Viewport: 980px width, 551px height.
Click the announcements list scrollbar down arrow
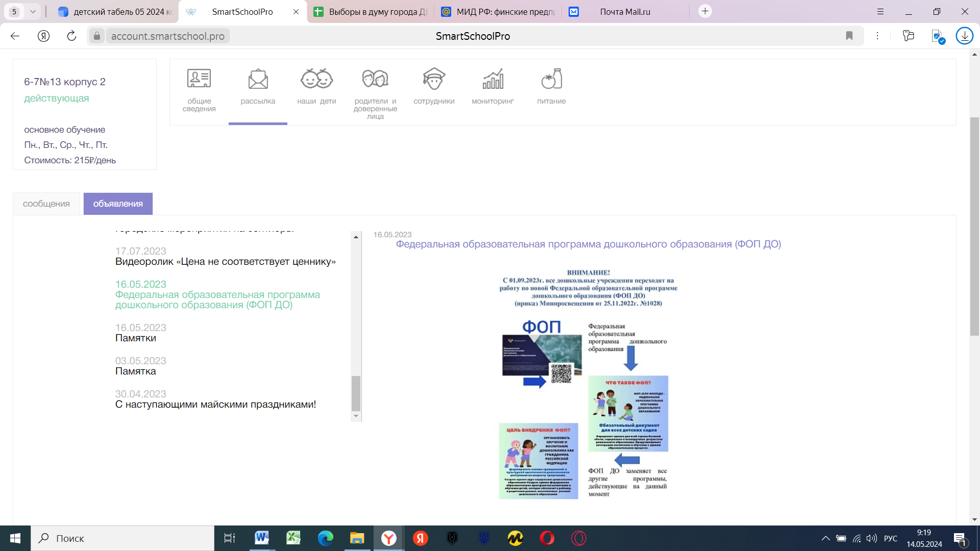(x=356, y=416)
